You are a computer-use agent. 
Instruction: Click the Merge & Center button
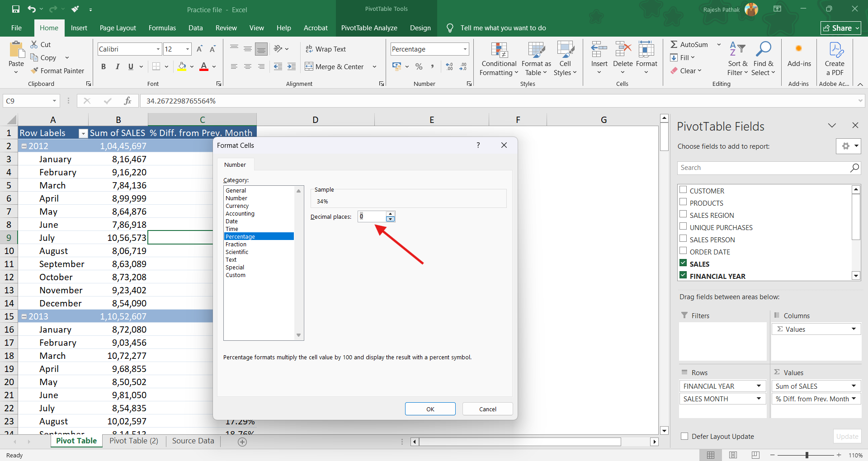pos(335,67)
